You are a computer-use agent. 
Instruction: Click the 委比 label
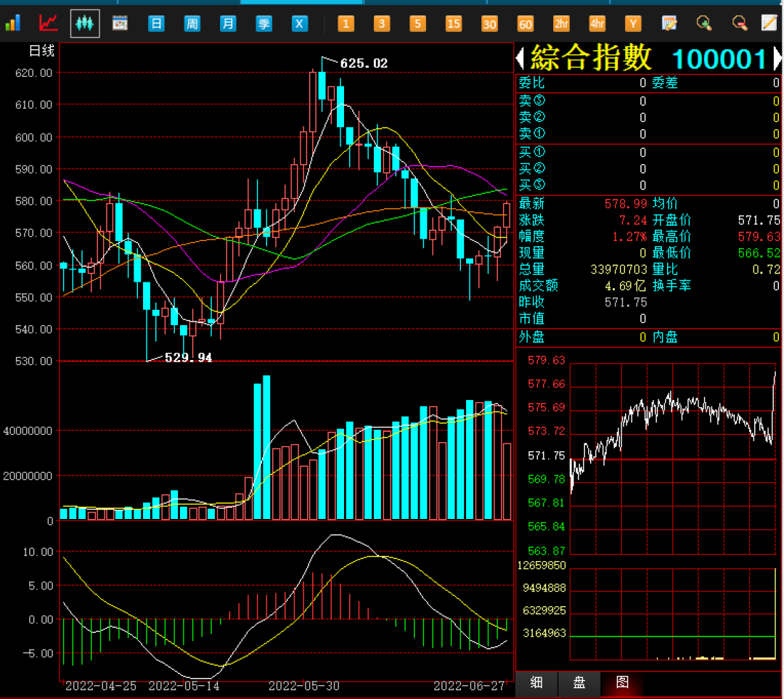click(531, 83)
